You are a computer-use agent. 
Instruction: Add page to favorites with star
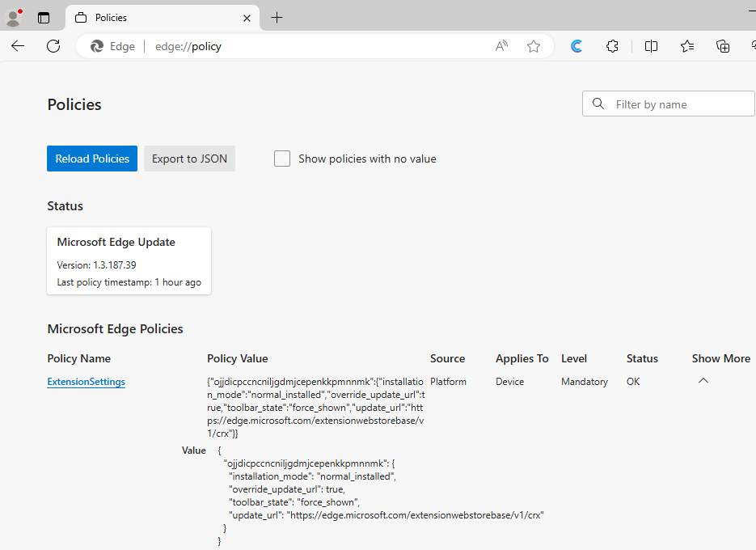coord(534,46)
